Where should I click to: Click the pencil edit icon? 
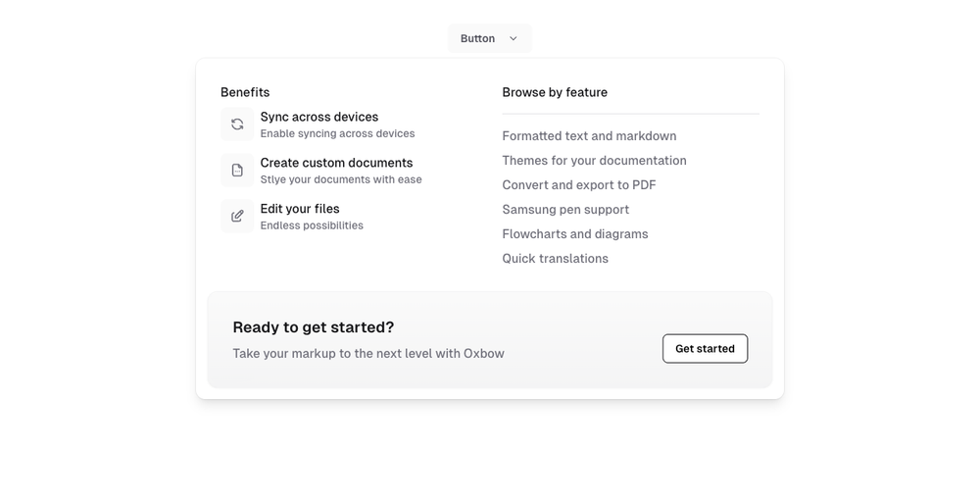click(x=237, y=217)
